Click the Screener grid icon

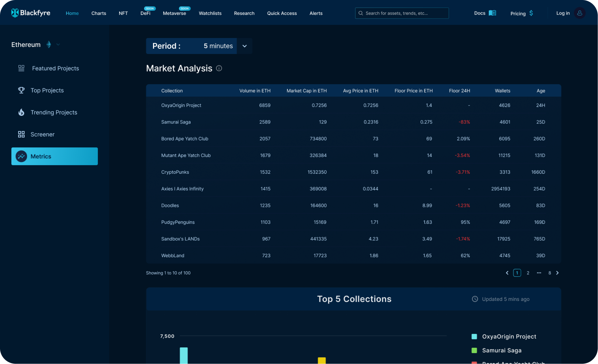tap(21, 134)
